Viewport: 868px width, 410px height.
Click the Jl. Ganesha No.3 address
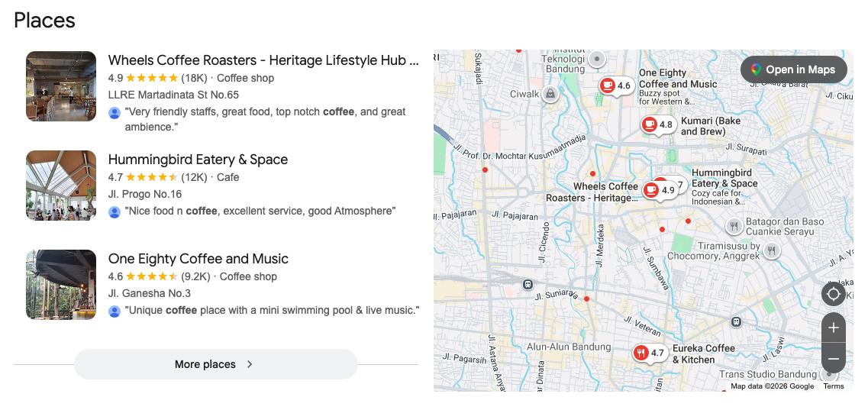pos(150,293)
